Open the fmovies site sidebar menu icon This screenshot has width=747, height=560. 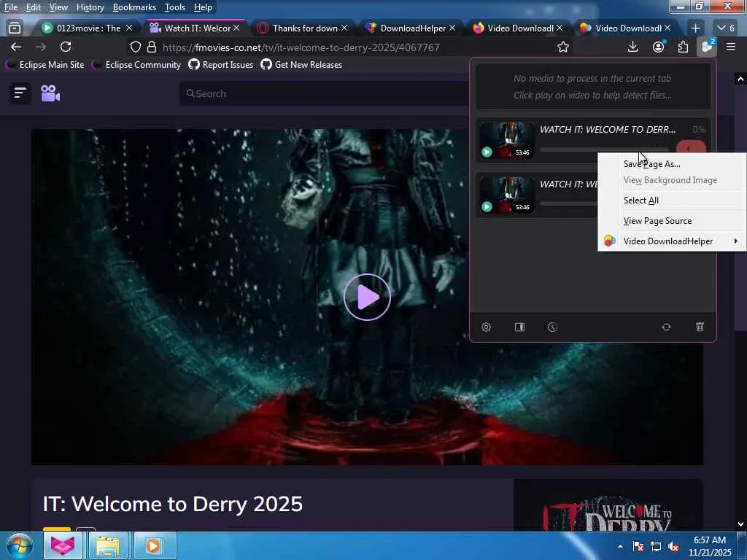(x=20, y=93)
